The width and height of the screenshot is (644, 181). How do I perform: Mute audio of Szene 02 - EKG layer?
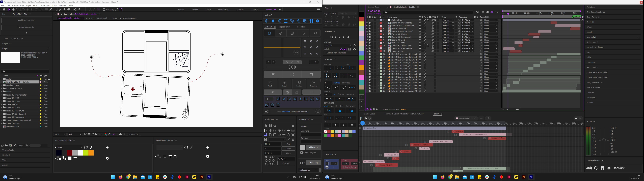[370, 51]
